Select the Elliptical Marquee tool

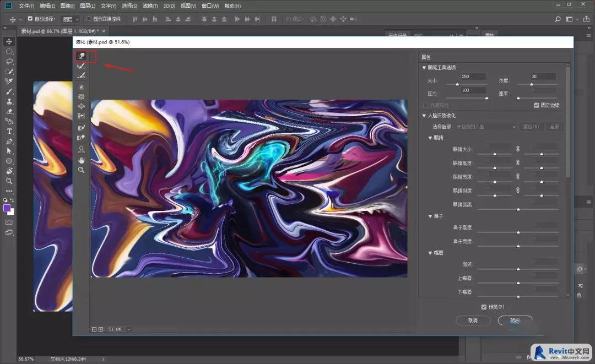pos(9,52)
